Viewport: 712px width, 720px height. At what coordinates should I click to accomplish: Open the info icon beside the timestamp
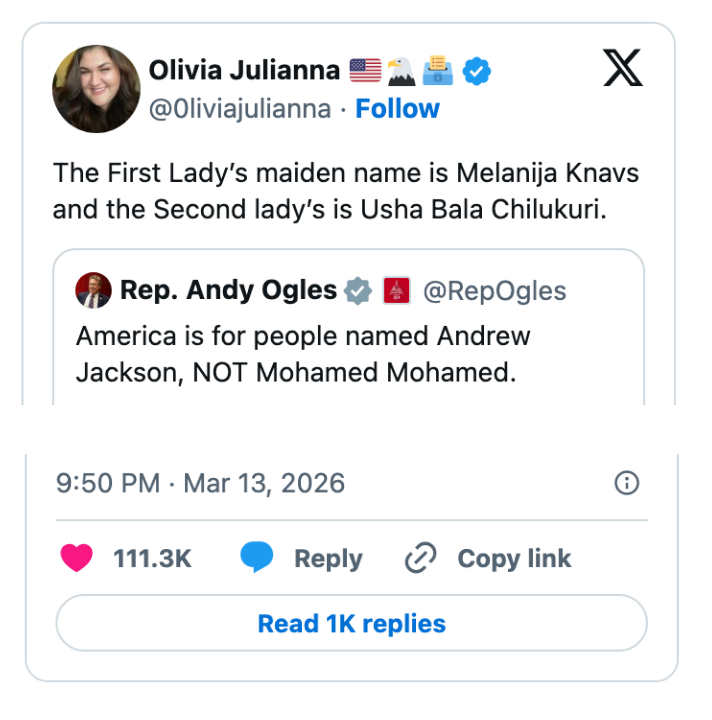(626, 484)
